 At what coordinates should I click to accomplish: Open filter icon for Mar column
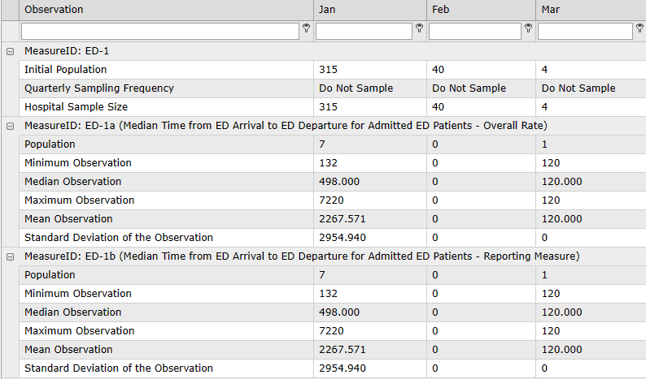(639, 28)
